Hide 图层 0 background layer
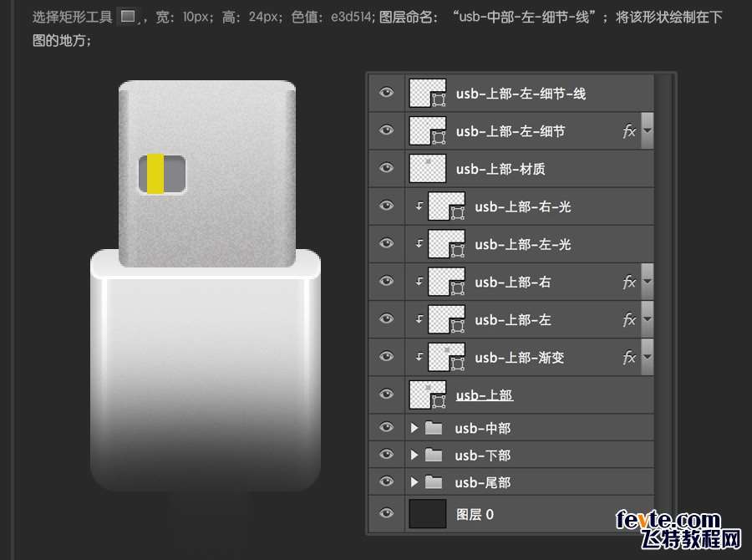The width and height of the screenshot is (752, 560). click(386, 513)
